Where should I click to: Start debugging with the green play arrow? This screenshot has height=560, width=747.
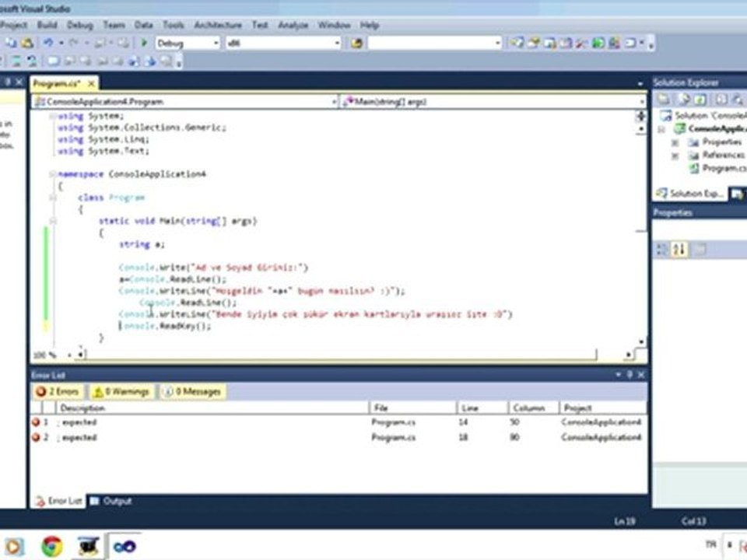click(x=144, y=43)
